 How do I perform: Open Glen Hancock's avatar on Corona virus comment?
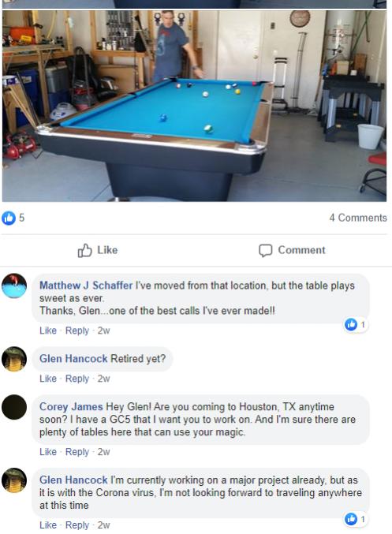(x=14, y=480)
